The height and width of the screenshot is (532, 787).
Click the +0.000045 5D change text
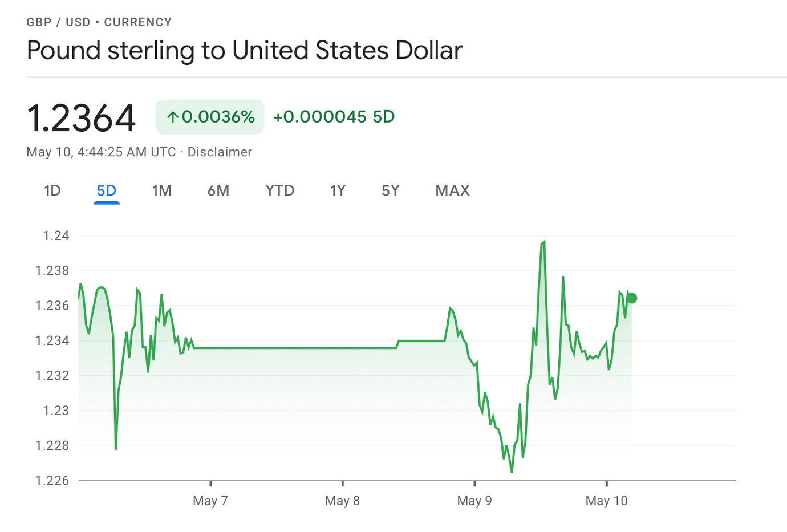pyautogui.click(x=334, y=117)
